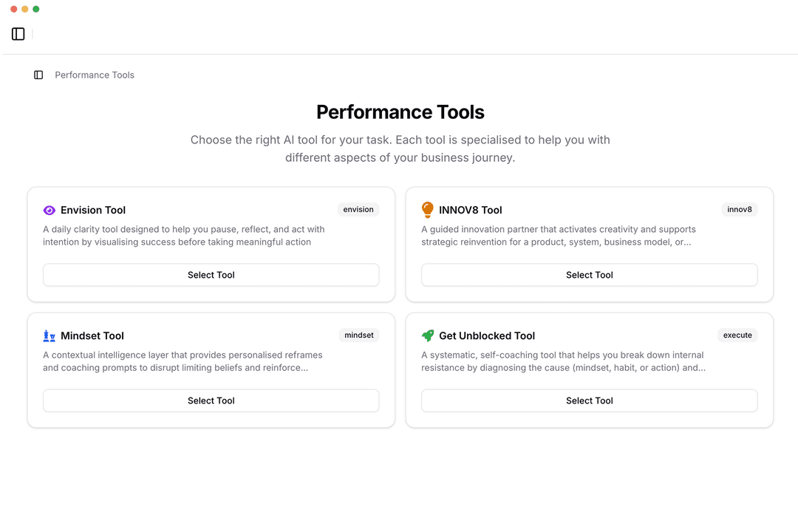Click the blue chess piece icon on Mindset Tool
The height and width of the screenshot is (532, 798).
click(x=49, y=335)
